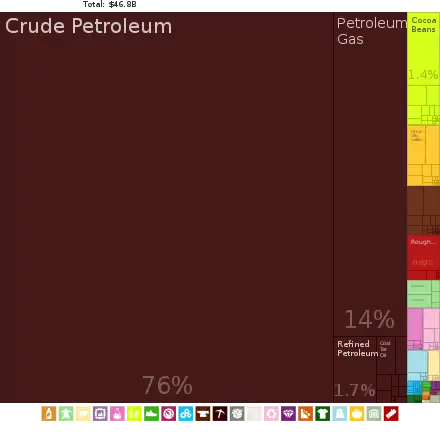Click the Petroleum Gas treemap block
Viewport: 440px width, 440px height.
point(370,174)
